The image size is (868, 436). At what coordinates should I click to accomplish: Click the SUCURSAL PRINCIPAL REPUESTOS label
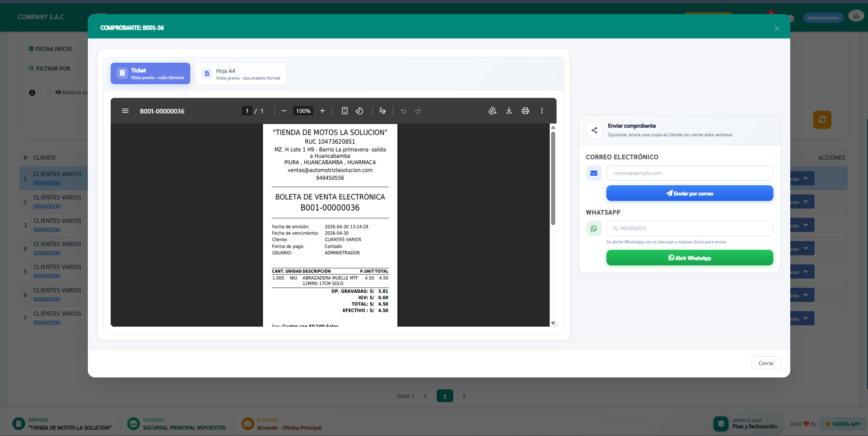[x=184, y=428]
